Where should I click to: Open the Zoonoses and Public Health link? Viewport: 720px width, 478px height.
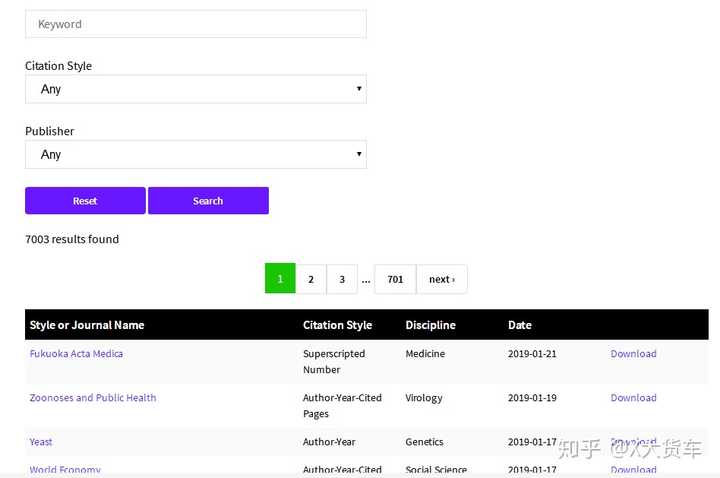tap(93, 398)
